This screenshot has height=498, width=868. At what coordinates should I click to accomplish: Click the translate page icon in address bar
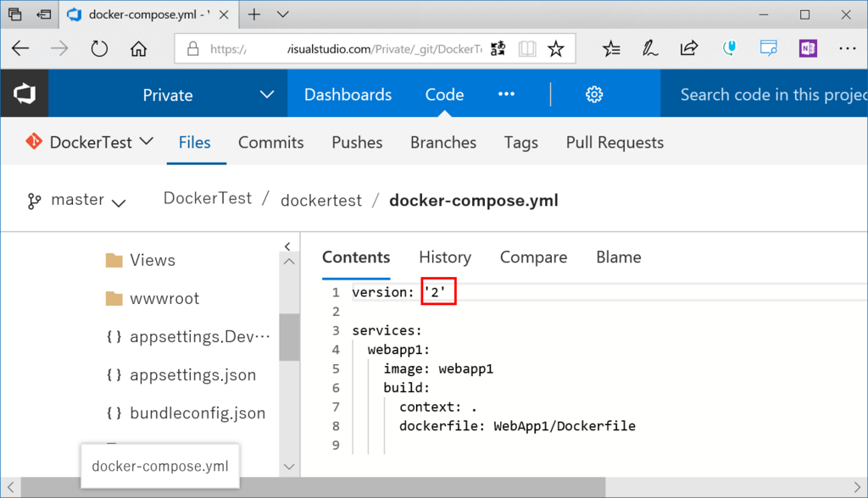[x=498, y=48]
